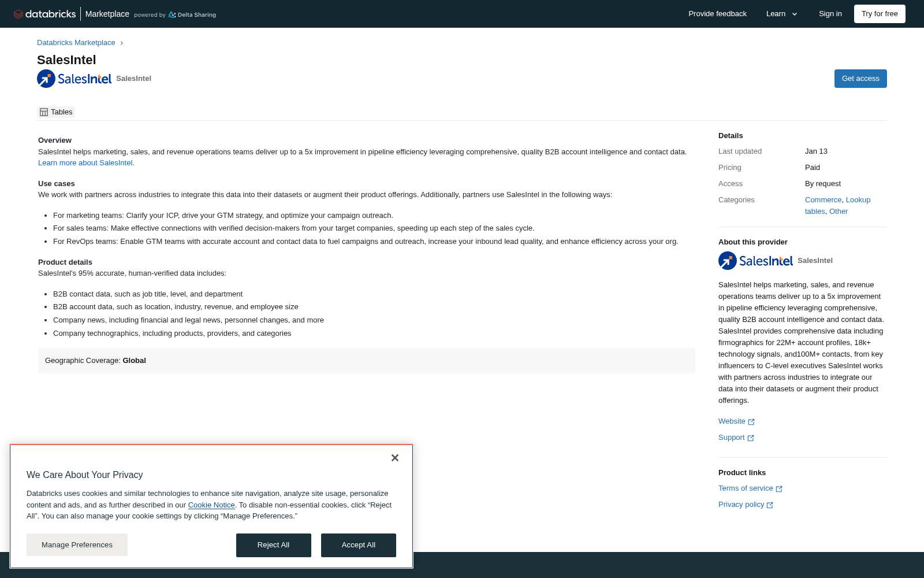Follow the Learn more about SalesIntel link

pos(86,163)
